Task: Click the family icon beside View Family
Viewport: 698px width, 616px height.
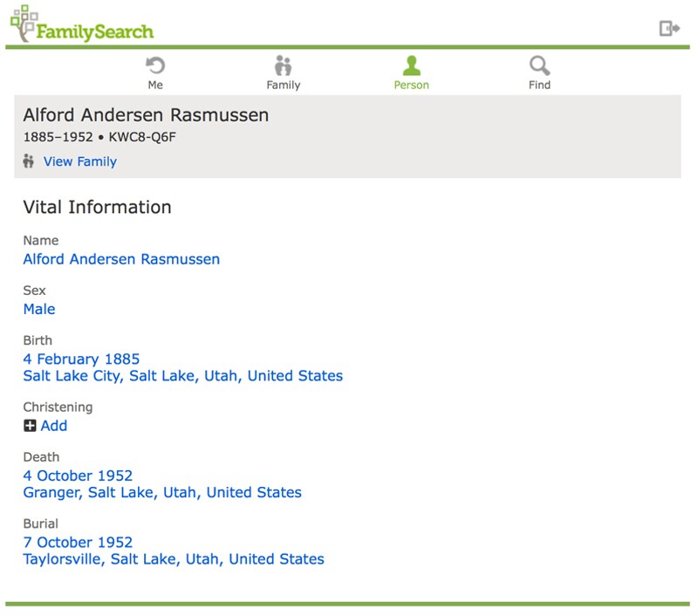Action: coord(29,161)
